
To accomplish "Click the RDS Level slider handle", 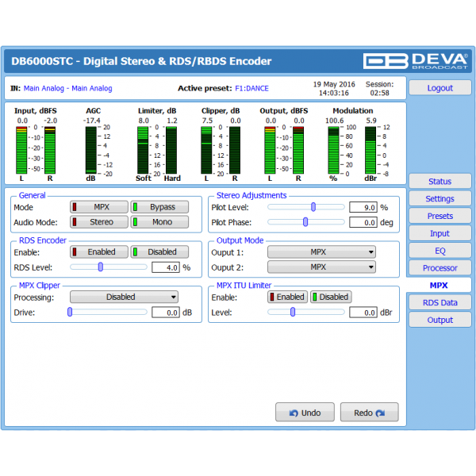I will point(101,267).
